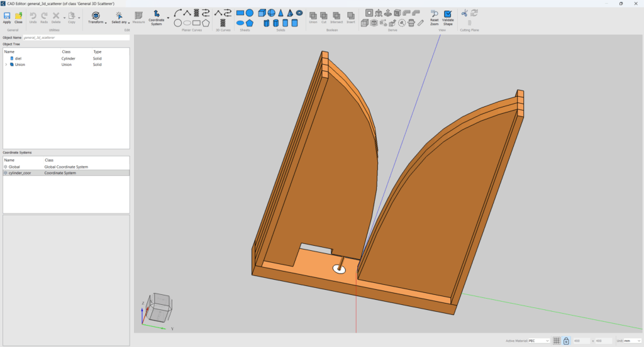The height and width of the screenshot is (347, 644).
Task: Restore the CAD Editor window size
Action: click(621, 3)
